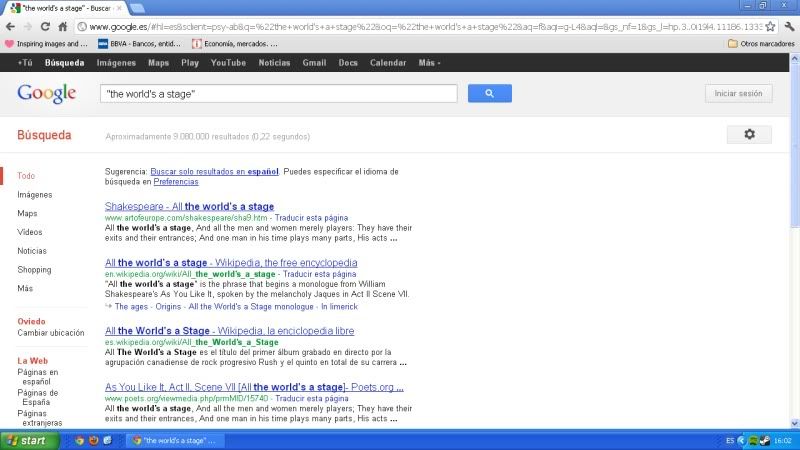The width and height of the screenshot is (800, 450).
Task: Click the Google logo
Action: click(x=46, y=93)
